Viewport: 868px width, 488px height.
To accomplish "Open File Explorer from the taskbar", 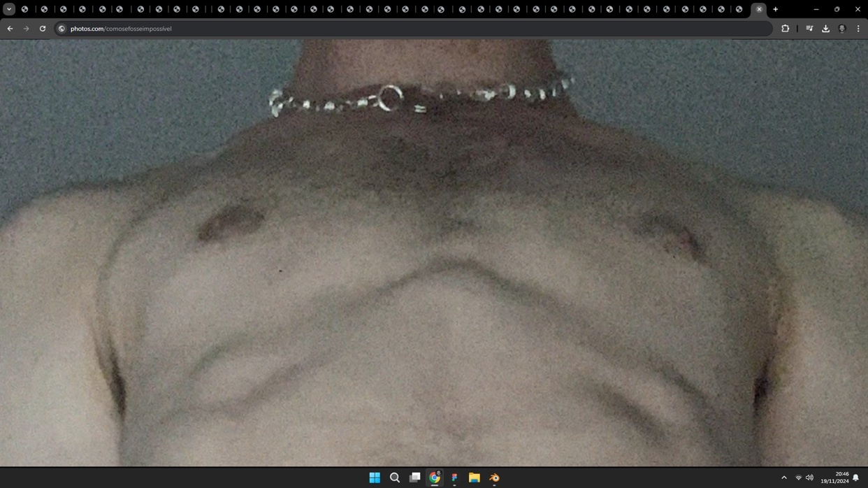I will coord(475,478).
